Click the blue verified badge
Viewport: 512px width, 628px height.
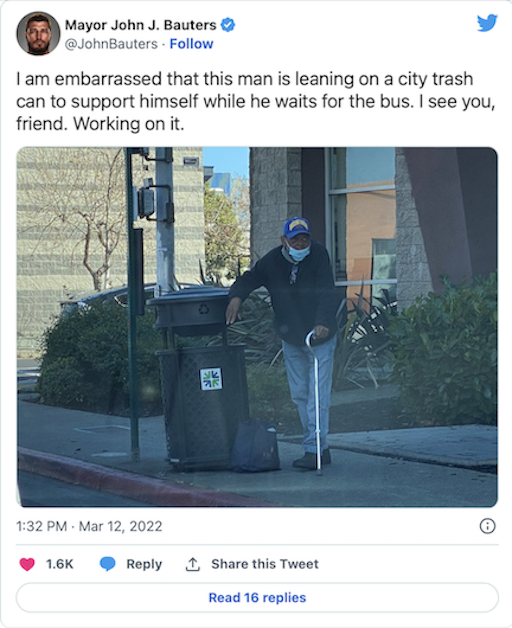click(228, 25)
